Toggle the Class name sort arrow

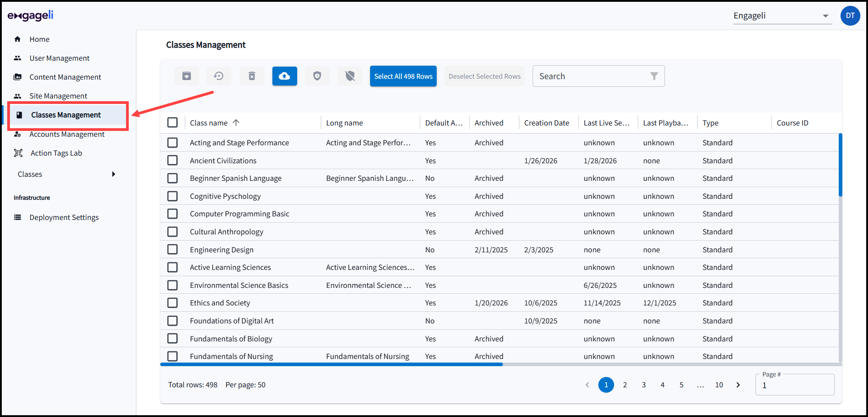click(236, 122)
